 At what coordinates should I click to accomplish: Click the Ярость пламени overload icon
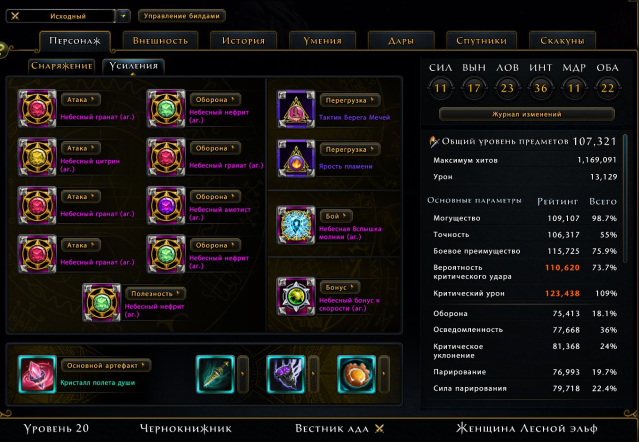coord(296,158)
